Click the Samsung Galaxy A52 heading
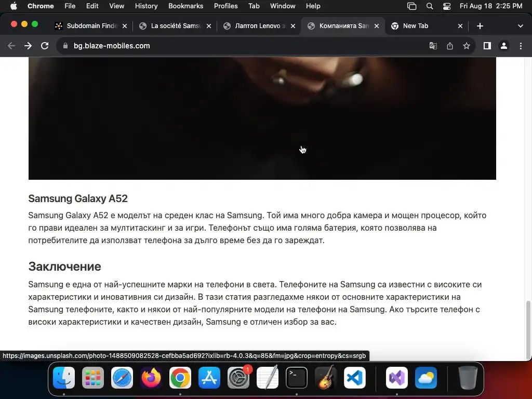The width and height of the screenshot is (532, 399). 78,198
